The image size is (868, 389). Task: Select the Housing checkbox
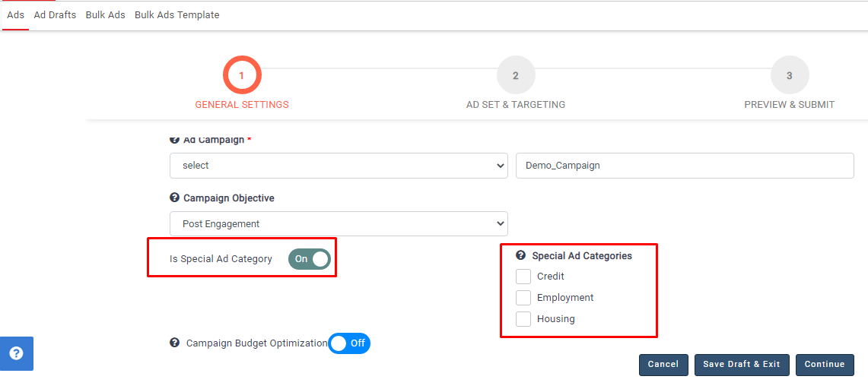[523, 319]
